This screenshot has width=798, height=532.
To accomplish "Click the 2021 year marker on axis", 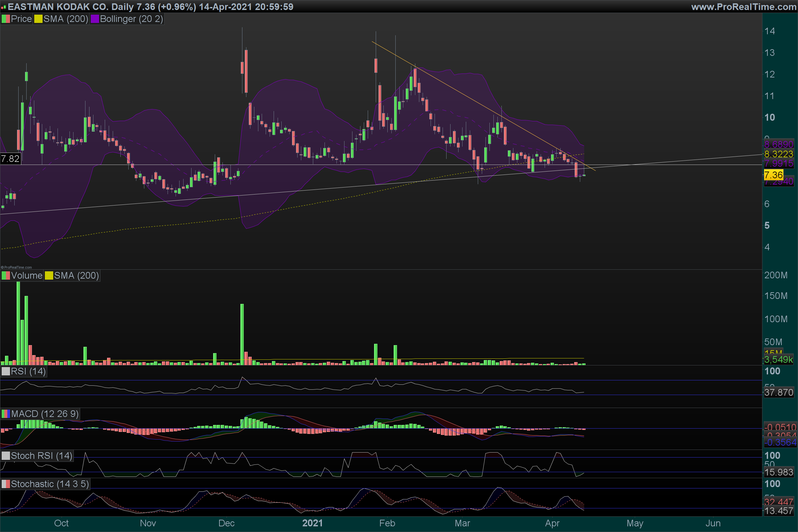I will click(312, 523).
